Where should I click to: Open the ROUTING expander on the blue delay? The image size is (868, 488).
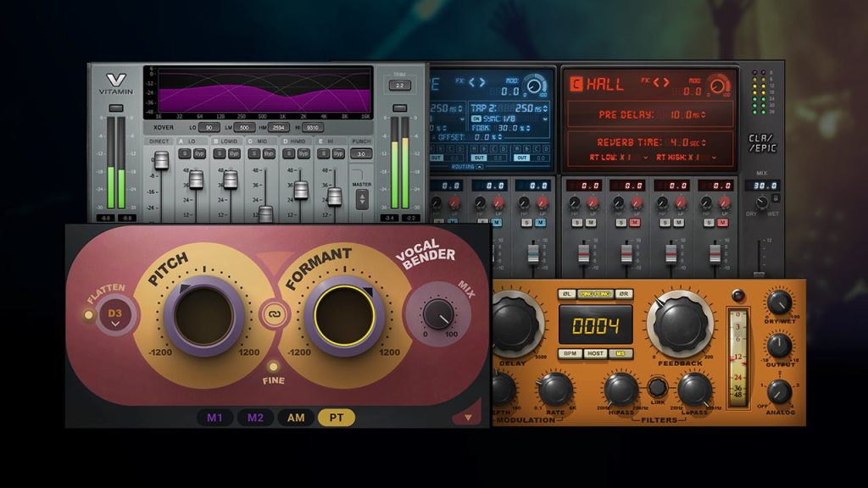(478, 167)
